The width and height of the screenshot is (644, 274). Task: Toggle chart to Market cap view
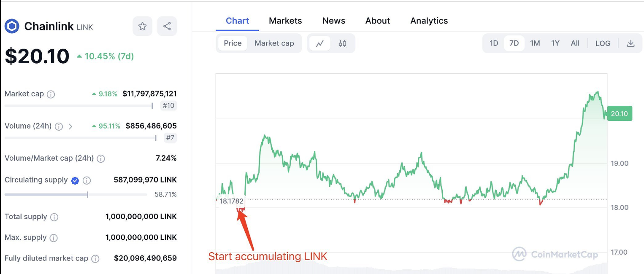tap(274, 43)
